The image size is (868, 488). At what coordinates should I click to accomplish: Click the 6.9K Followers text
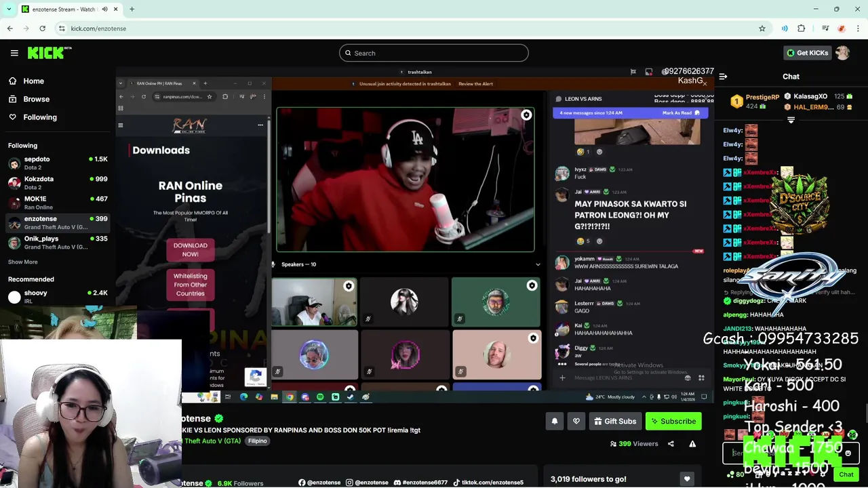click(x=240, y=483)
